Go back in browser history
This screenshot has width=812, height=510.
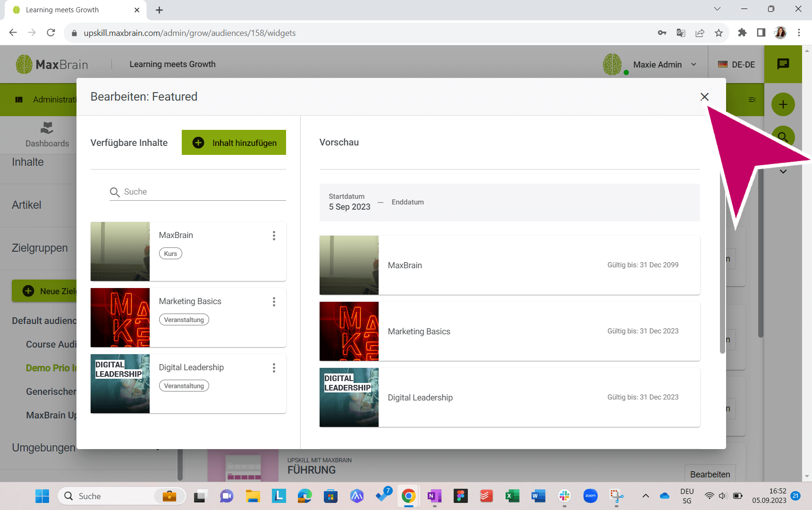point(13,33)
